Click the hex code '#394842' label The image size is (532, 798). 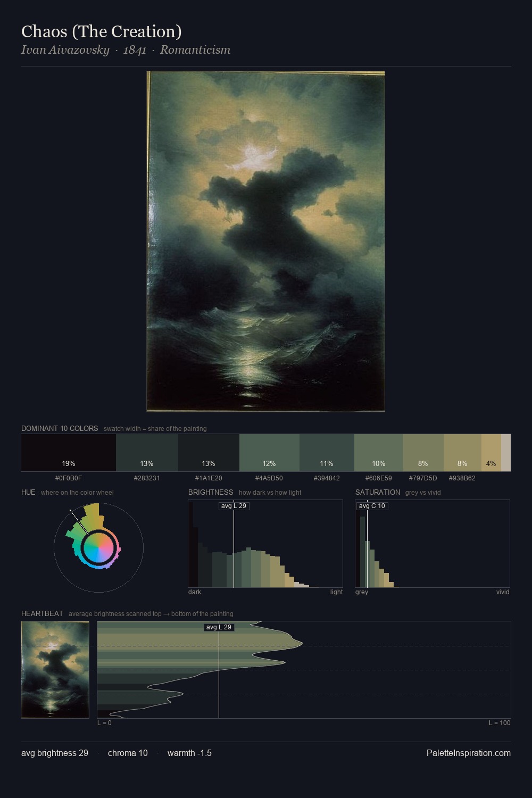[327, 478]
